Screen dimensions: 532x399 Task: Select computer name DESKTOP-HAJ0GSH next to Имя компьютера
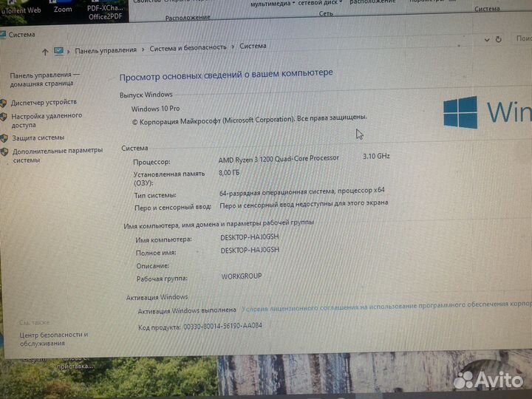coord(250,237)
